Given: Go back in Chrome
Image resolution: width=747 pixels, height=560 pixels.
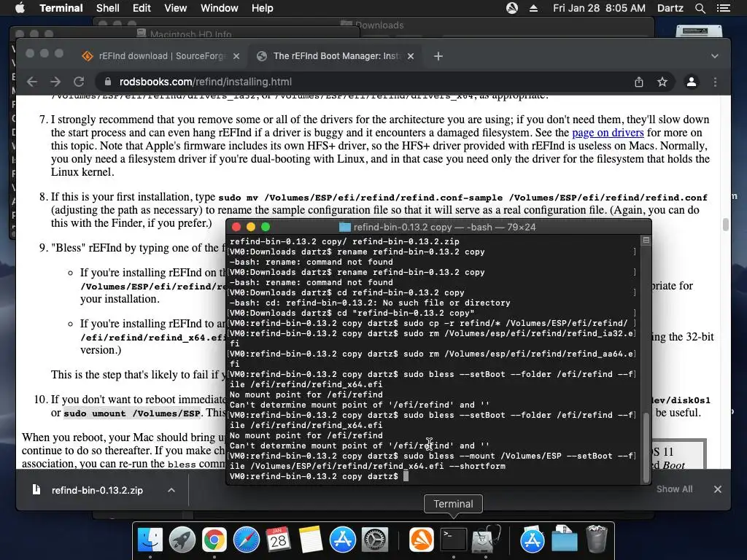Looking at the screenshot, I should [x=32, y=82].
